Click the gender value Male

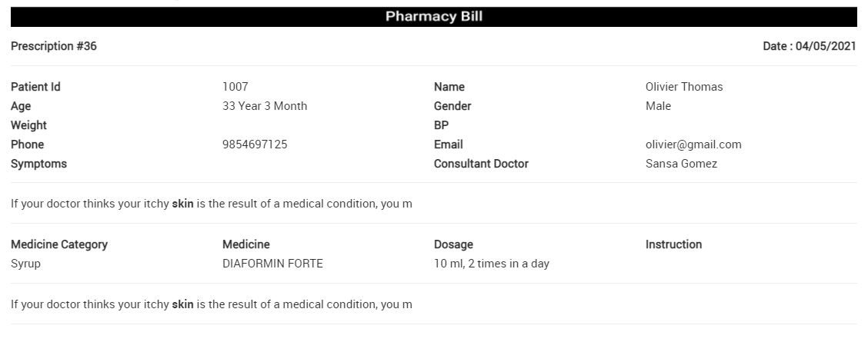[658, 106]
